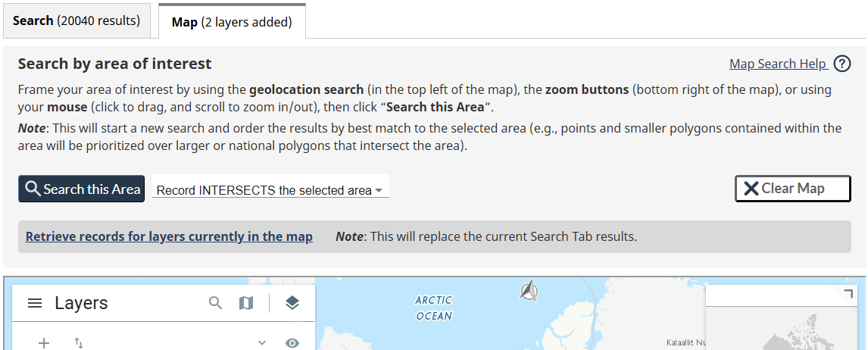Open the Record INTERSECTS dropdown
The image size is (868, 350).
pyautogui.click(x=270, y=190)
